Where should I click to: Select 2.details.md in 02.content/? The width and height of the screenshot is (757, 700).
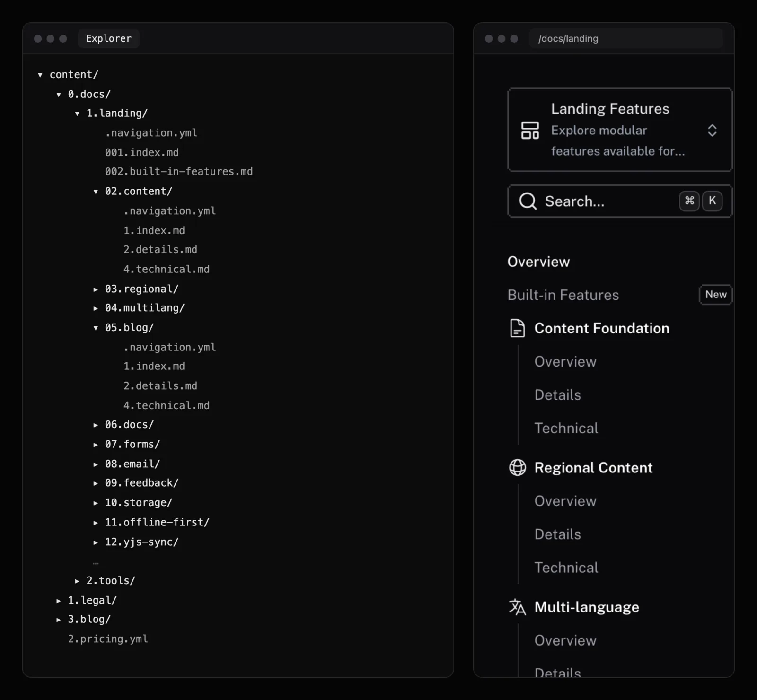(x=160, y=250)
